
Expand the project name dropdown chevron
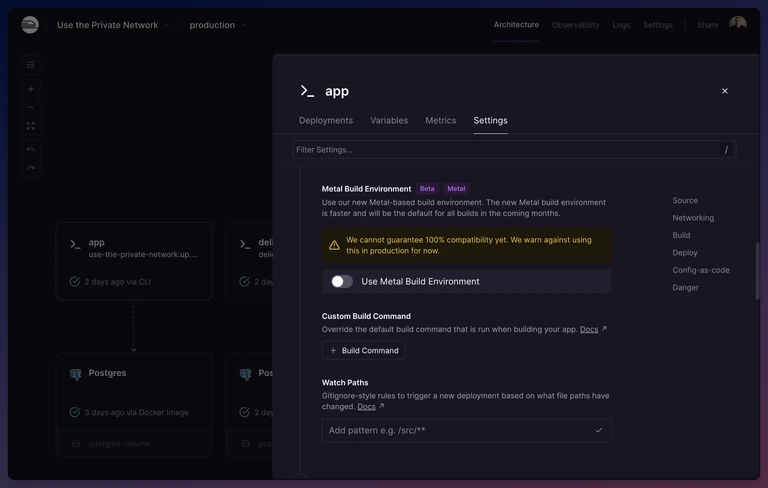click(x=167, y=25)
